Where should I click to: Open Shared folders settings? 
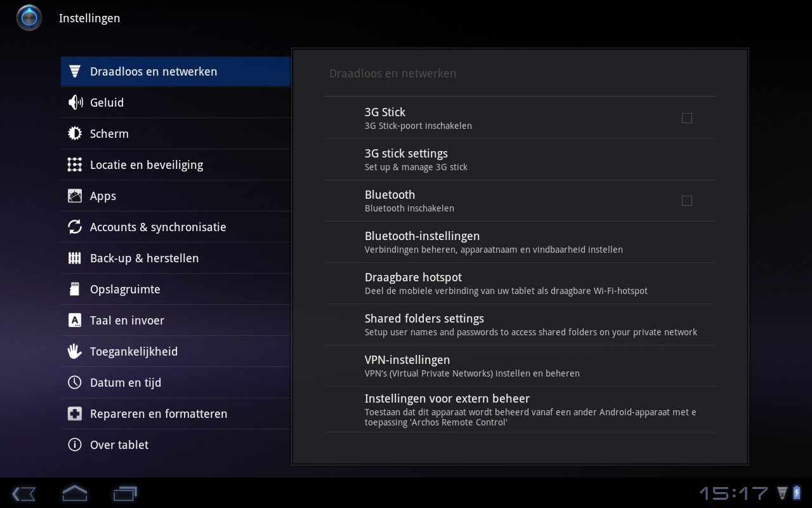pos(424,324)
